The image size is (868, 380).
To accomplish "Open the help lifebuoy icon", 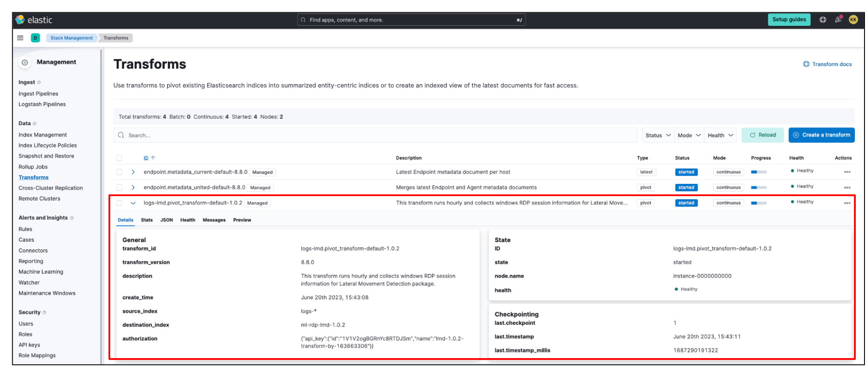I will (822, 20).
